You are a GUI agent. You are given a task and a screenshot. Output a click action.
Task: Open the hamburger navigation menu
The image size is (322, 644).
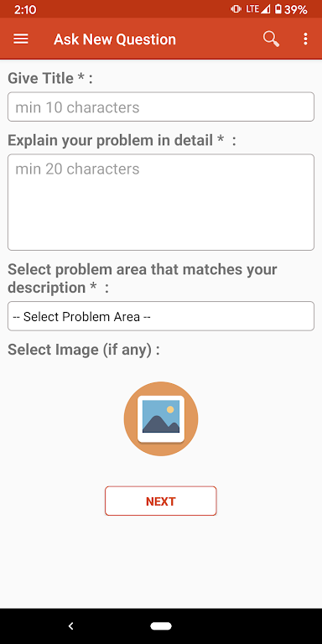click(x=21, y=39)
